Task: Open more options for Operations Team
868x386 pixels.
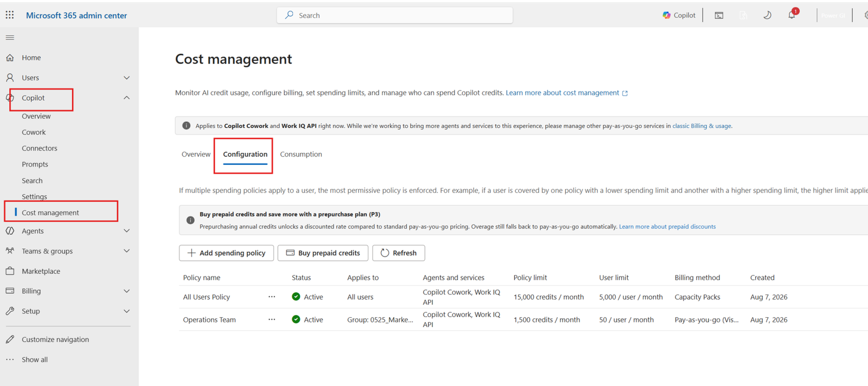Action: 272,320
